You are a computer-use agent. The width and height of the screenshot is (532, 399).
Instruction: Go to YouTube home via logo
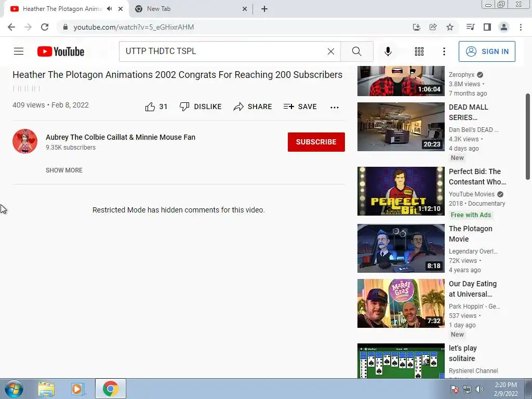point(60,51)
